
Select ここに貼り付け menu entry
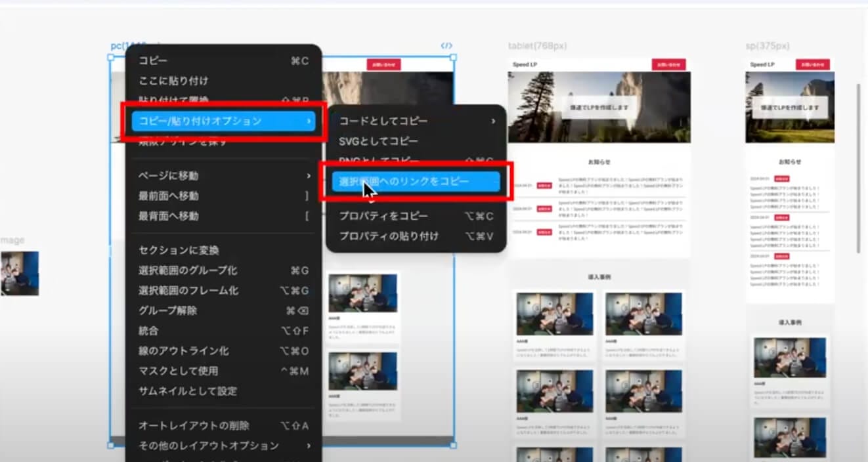pyautogui.click(x=173, y=81)
